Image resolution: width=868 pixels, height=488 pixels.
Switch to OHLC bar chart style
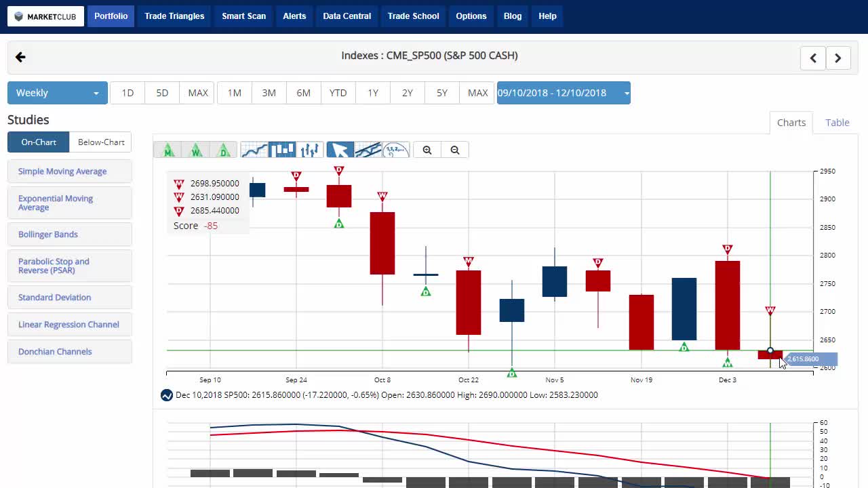pyautogui.click(x=310, y=150)
